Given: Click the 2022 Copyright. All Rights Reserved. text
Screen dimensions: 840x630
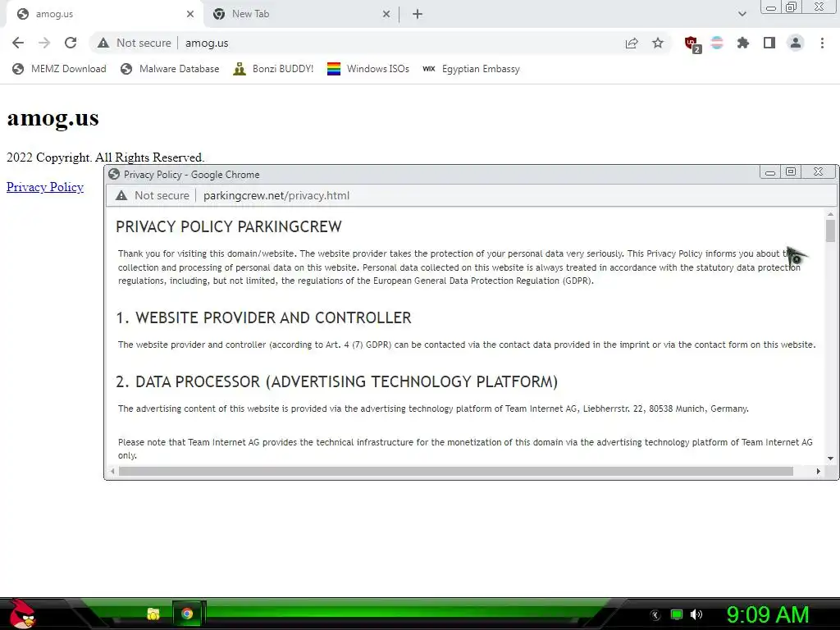Looking at the screenshot, I should point(106,157).
